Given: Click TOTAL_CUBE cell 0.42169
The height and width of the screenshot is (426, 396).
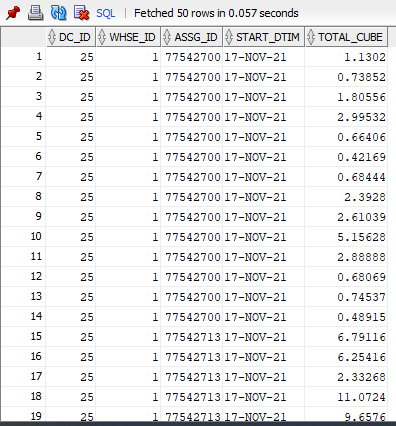Looking at the screenshot, I should (x=346, y=157).
